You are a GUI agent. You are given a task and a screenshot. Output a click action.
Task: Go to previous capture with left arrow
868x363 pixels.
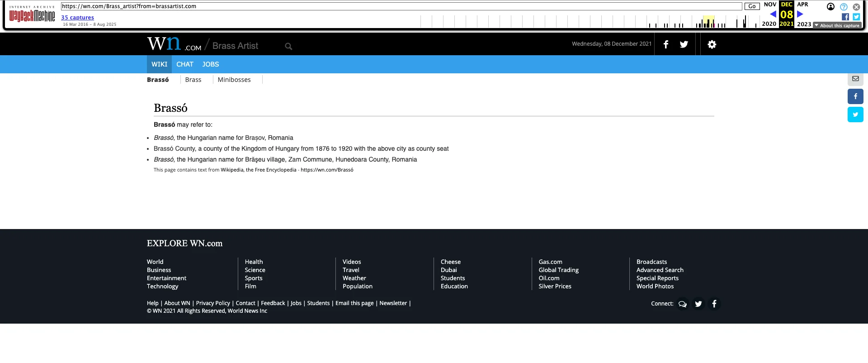point(773,14)
